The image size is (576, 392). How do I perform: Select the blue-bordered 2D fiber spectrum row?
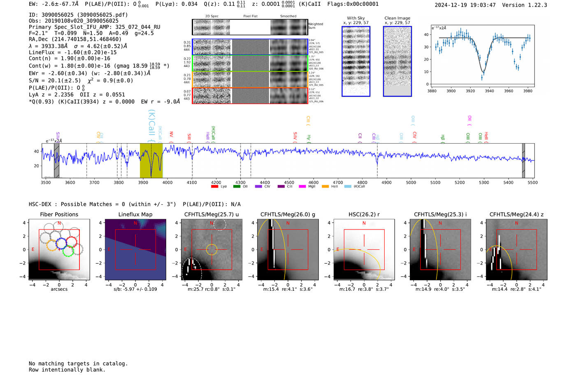(x=250, y=47)
